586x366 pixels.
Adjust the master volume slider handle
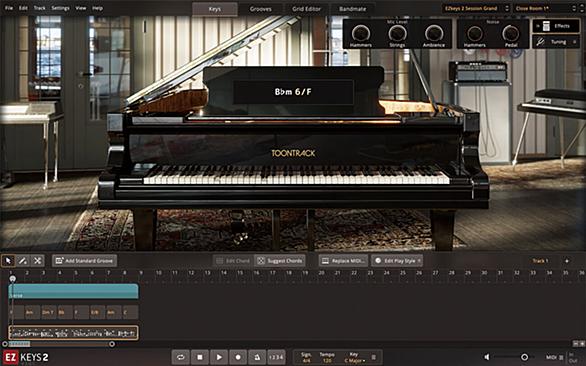524,357
